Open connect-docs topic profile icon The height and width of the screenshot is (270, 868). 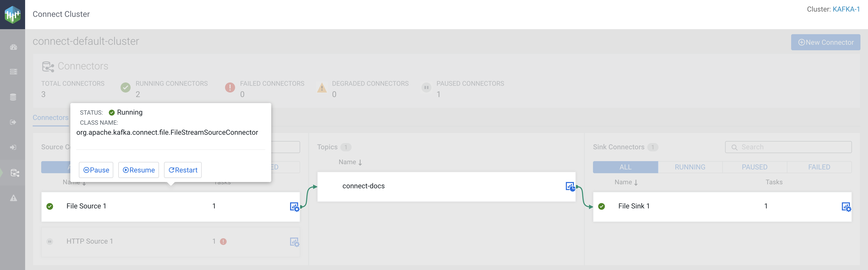(570, 186)
